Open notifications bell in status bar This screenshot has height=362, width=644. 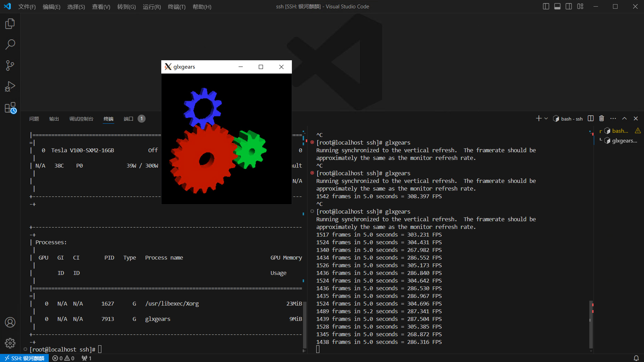click(x=636, y=358)
